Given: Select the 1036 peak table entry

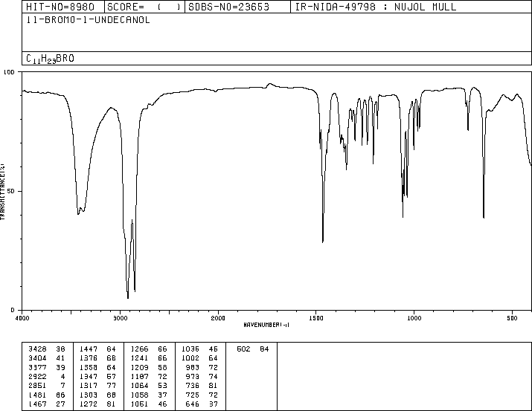Looking at the screenshot, I should coord(199,349).
